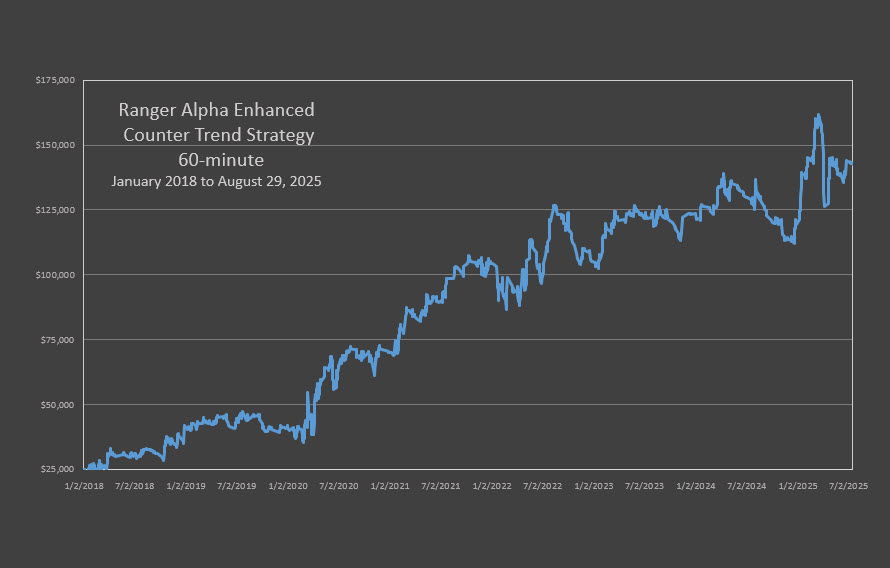Image resolution: width=890 pixels, height=568 pixels.
Task: Select the 7/2/2019 x-axis date label
Action: [237, 486]
